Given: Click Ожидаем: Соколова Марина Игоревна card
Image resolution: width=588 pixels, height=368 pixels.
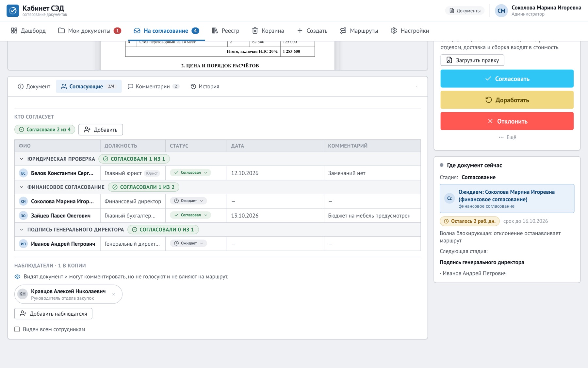Looking at the screenshot, I should point(507,199).
